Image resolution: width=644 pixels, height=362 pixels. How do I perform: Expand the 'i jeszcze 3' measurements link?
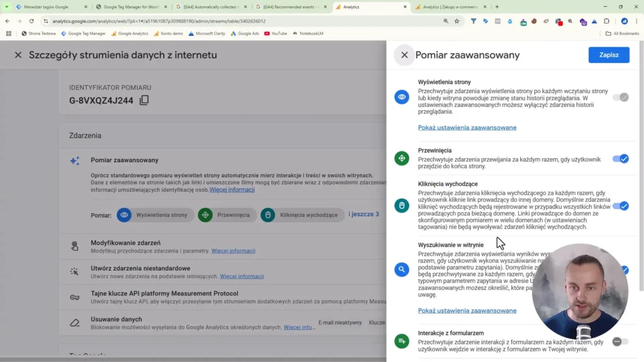coord(364,214)
